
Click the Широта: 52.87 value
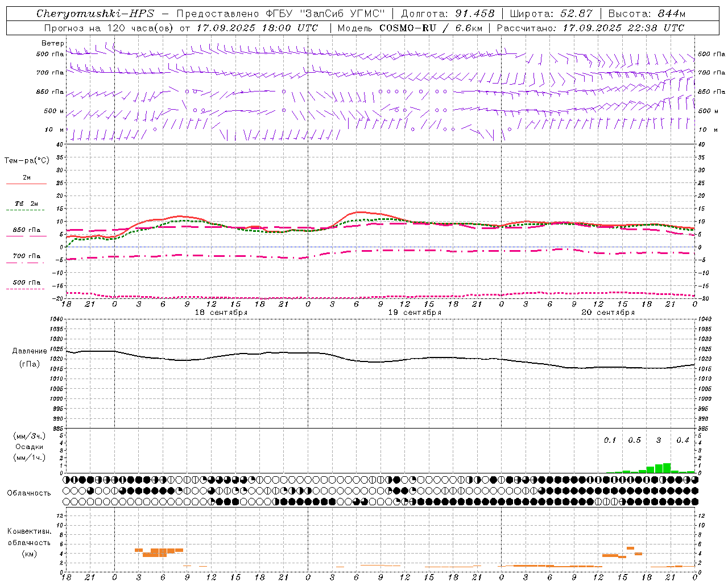tap(551, 14)
